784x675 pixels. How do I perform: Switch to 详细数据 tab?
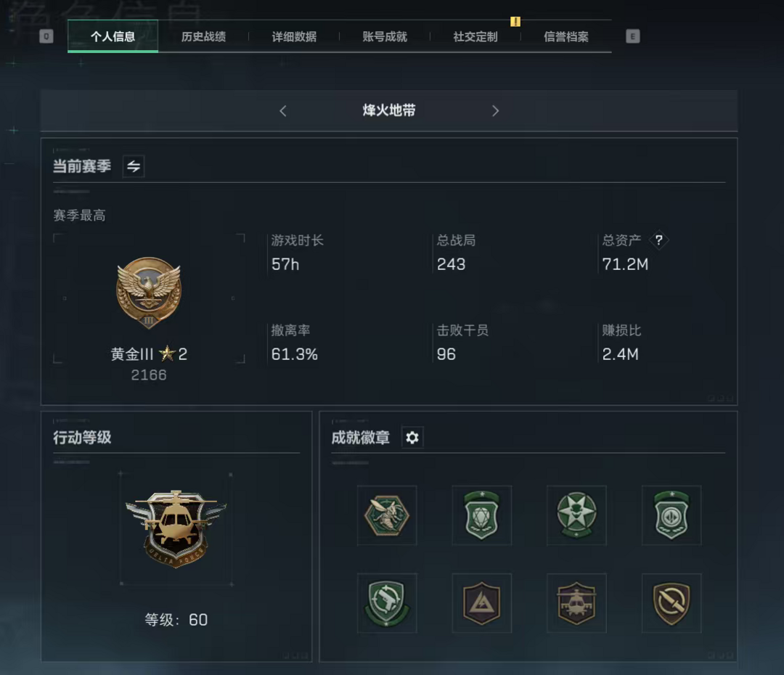tap(294, 36)
